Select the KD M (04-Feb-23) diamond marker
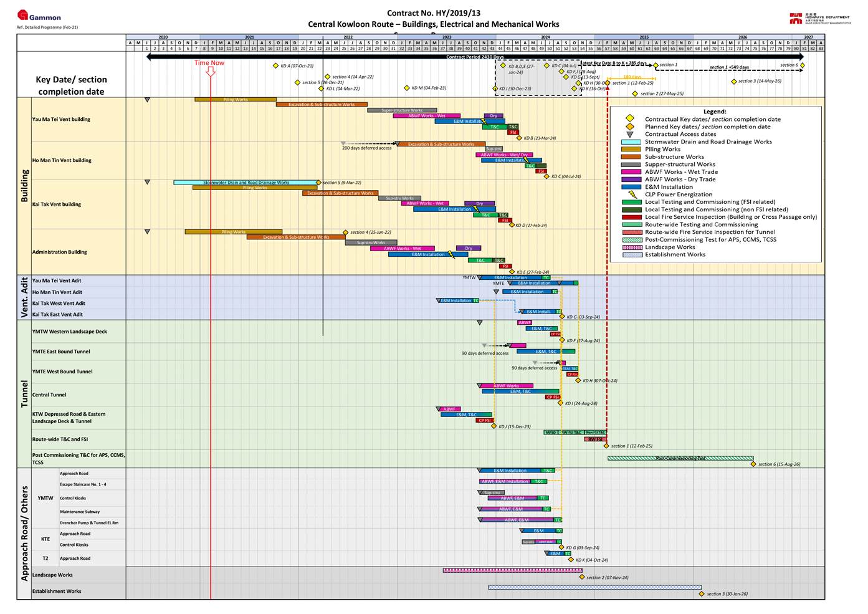The image size is (868, 614). tap(407, 89)
